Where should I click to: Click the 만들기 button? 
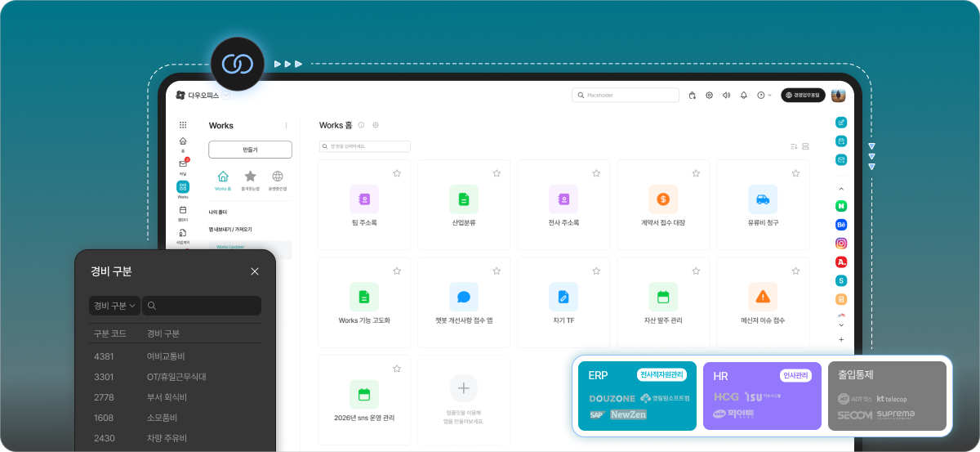pos(250,150)
